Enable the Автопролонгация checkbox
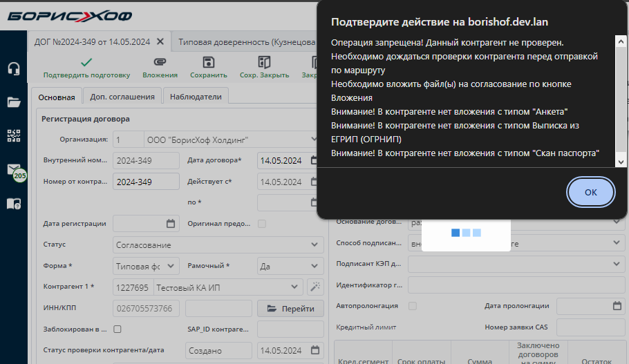Screen dimensions: 629x364 tap(413, 306)
